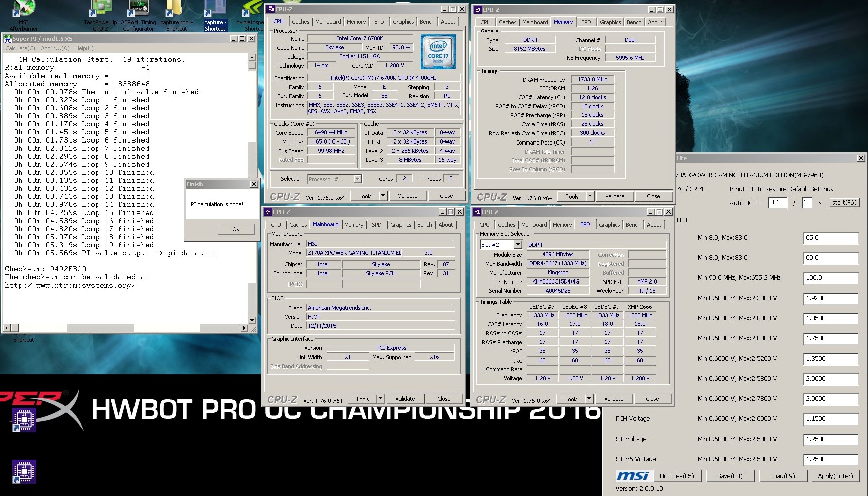868x496 pixels.
Task: Click the BIOS date 12/11/2015
Action: [x=380, y=326]
